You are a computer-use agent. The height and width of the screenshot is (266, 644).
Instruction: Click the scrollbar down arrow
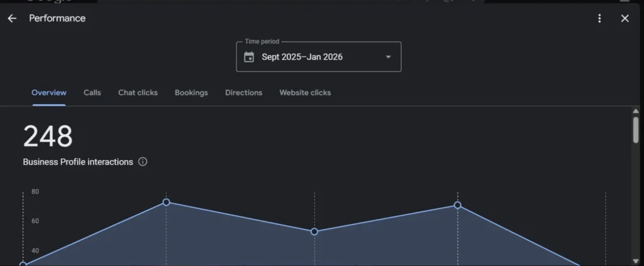click(636, 260)
